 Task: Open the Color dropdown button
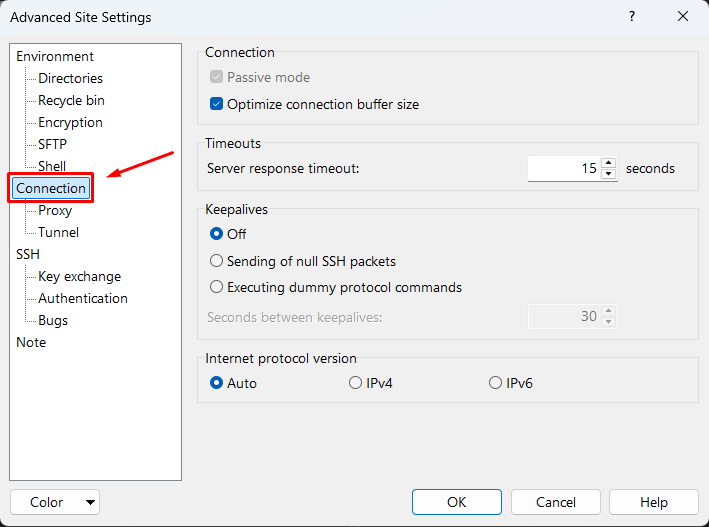click(x=55, y=502)
